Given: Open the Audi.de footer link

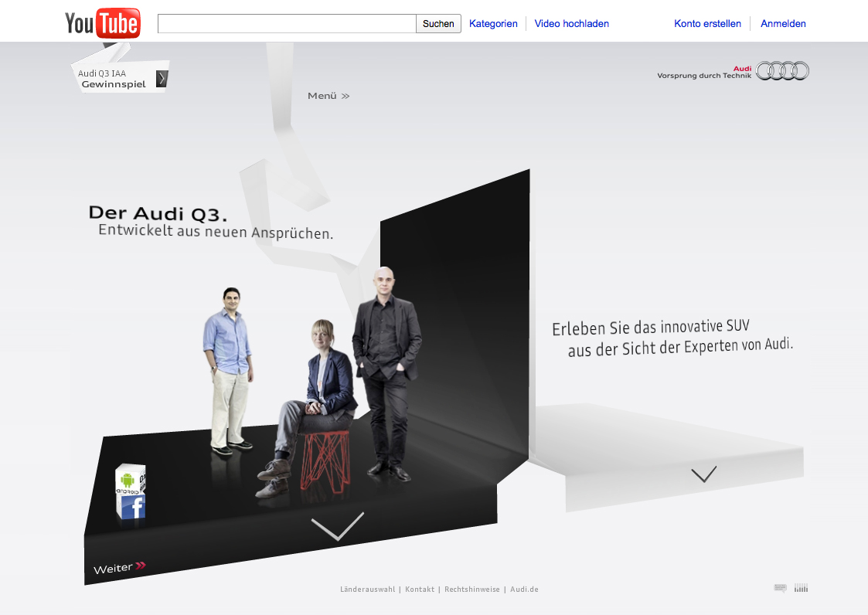Looking at the screenshot, I should tap(524, 590).
